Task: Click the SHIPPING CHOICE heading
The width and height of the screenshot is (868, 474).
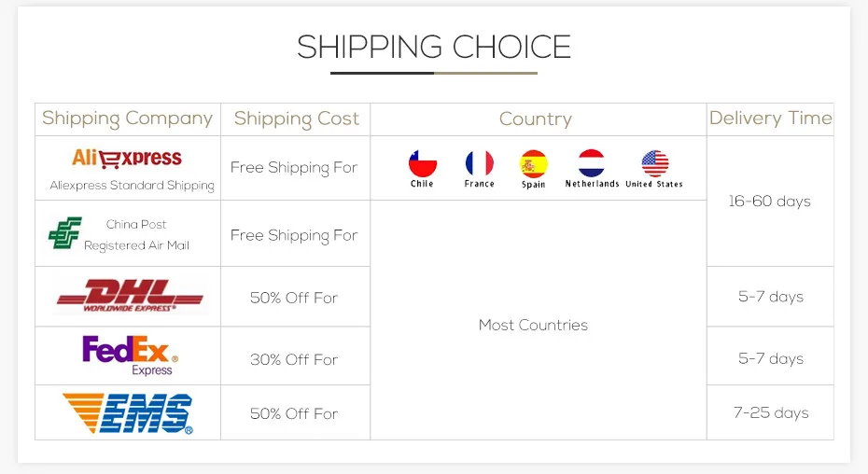Action: [x=434, y=48]
